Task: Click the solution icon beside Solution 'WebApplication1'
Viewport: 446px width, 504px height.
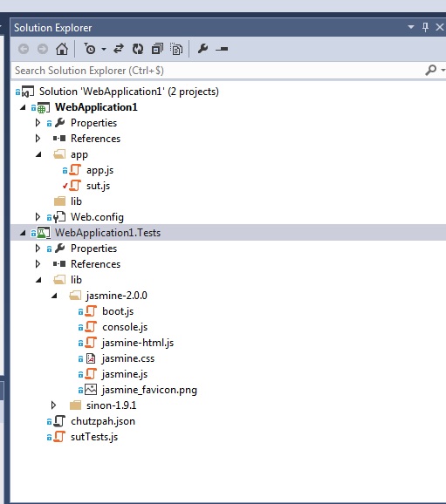Action: [x=28, y=92]
